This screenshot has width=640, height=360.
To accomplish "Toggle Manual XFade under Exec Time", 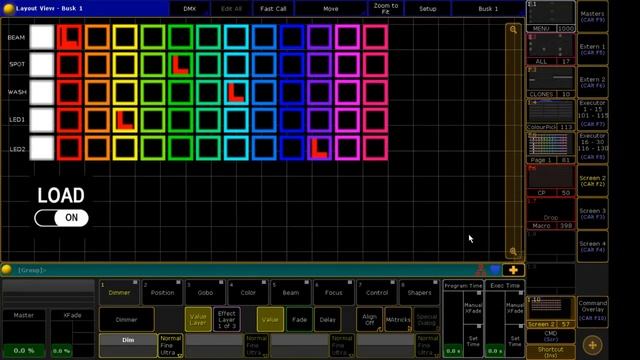I will [x=515, y=307].
